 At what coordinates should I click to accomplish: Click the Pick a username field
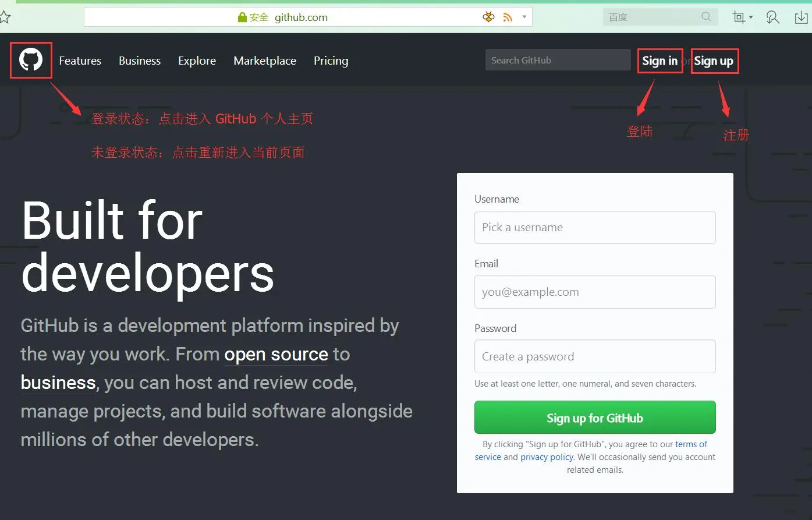595,227
